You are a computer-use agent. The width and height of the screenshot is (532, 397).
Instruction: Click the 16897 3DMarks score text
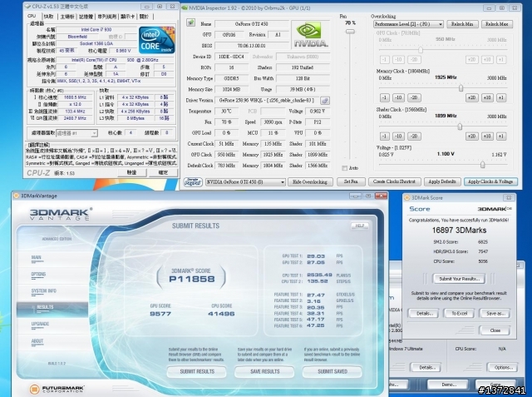point(459,231)
